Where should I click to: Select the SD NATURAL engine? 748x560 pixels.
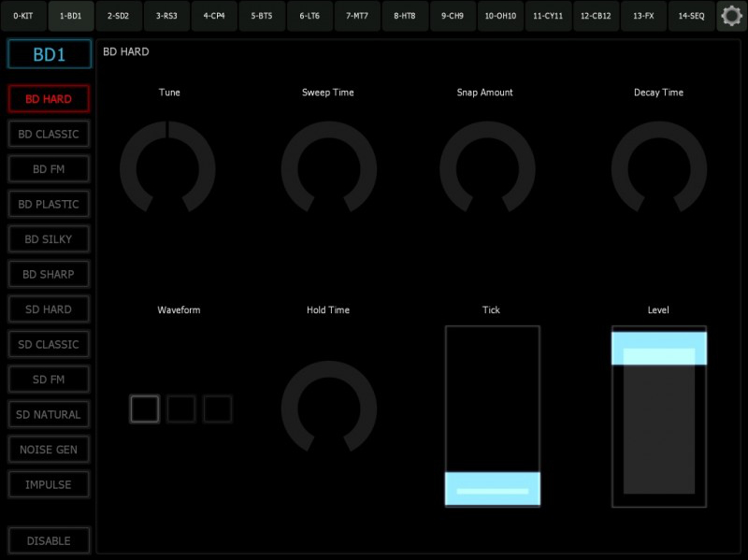point(49,414)
